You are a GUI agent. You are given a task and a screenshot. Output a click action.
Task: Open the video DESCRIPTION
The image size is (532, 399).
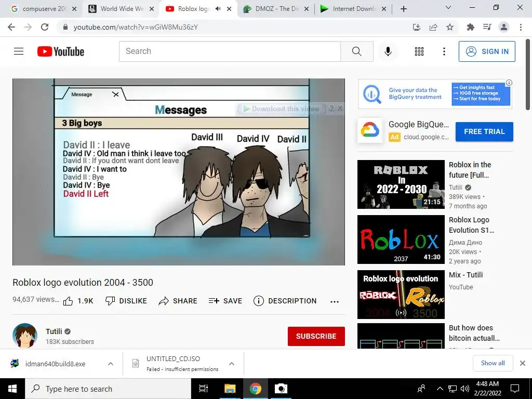tap(285, 301)
